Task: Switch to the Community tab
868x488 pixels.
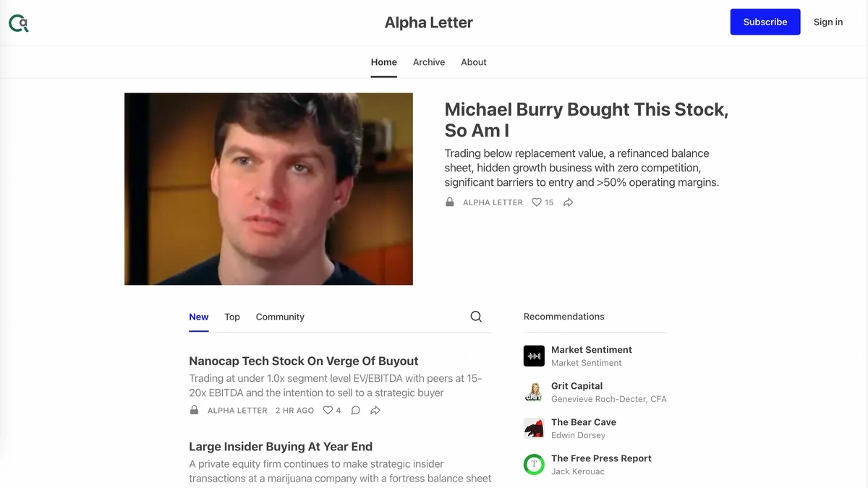Action: 280,317
